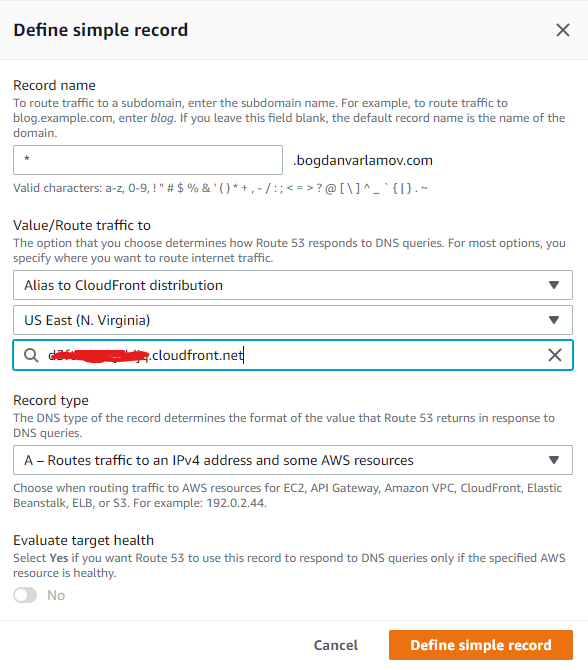Click the arrow icon on Record type dropdown
Image resolution: width=588 pixels, height=670 pixels.
[x=554, y=460]
